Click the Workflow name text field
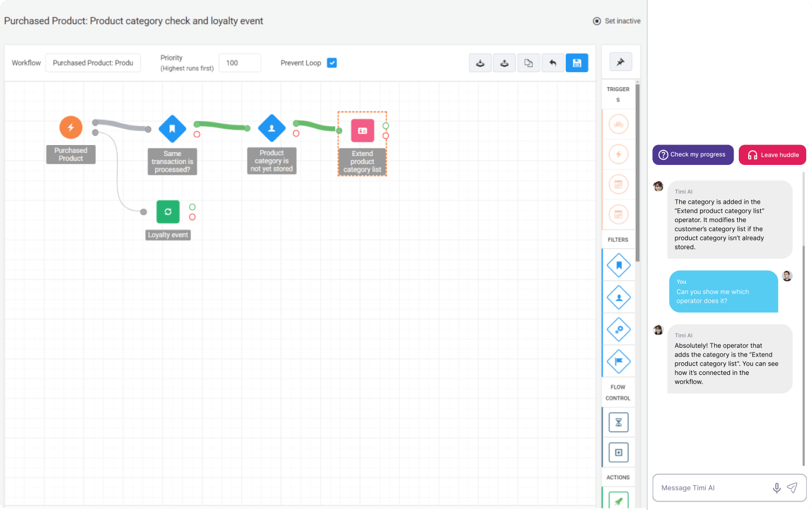This screenshot has height=510, width=812. pos(93,63)
